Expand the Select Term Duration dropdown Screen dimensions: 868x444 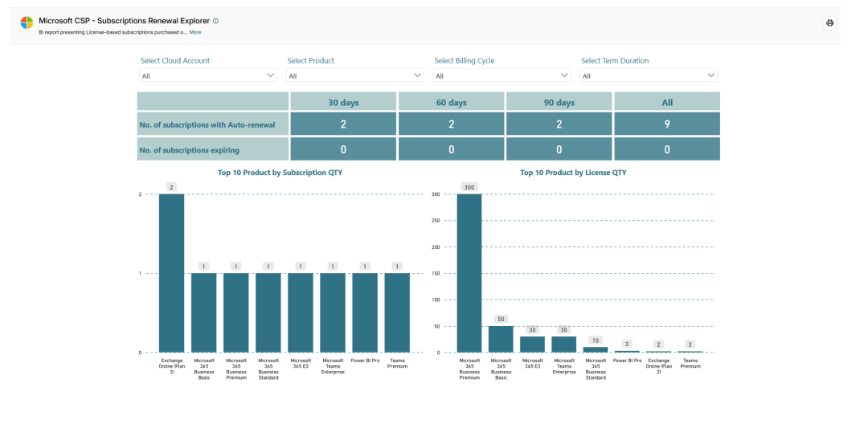tap(649, 75)
